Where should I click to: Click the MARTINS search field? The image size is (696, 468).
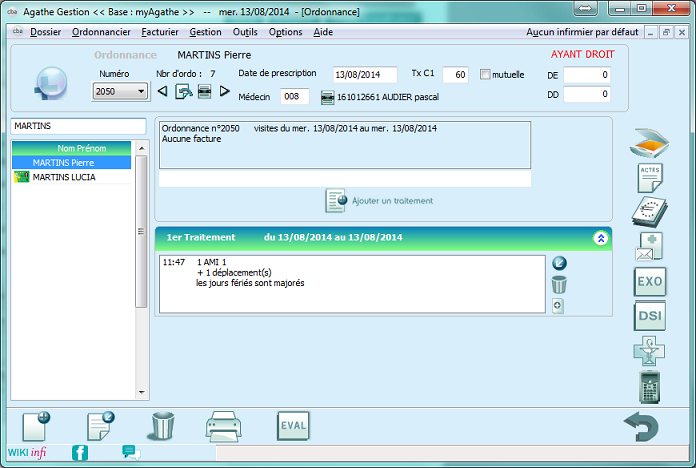pyautogui.click(x=78, y=126)
